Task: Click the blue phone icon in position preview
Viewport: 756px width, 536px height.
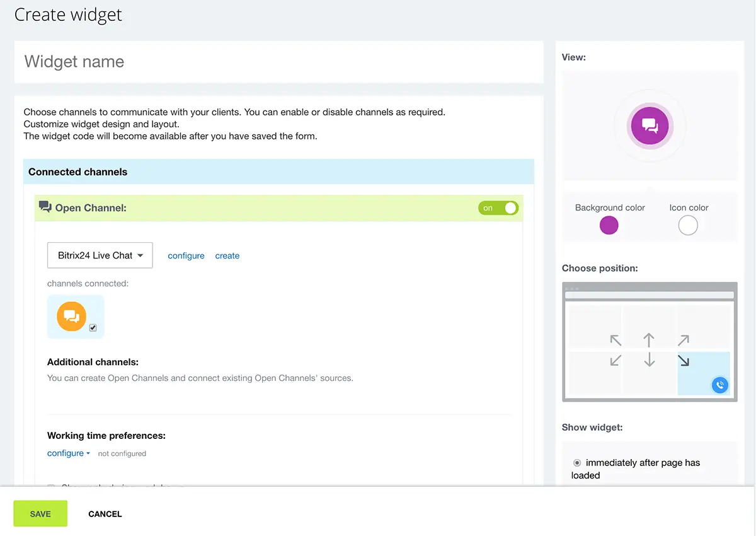Action: click(719, 385)
